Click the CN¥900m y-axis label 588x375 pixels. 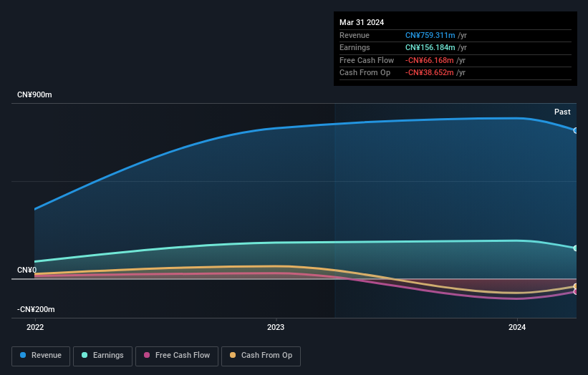click(x=34, y=94)
